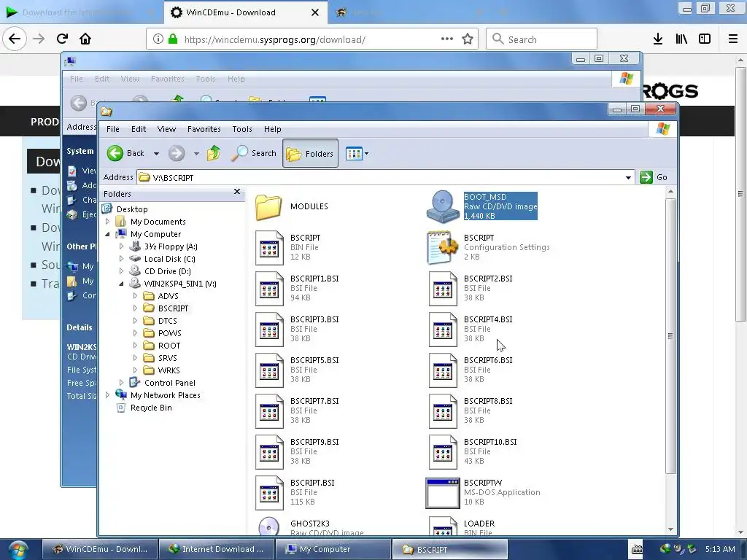Open the Edit menu in BSCRIPT window
This screenshot has width=747, height=560.
pos(139,129)
